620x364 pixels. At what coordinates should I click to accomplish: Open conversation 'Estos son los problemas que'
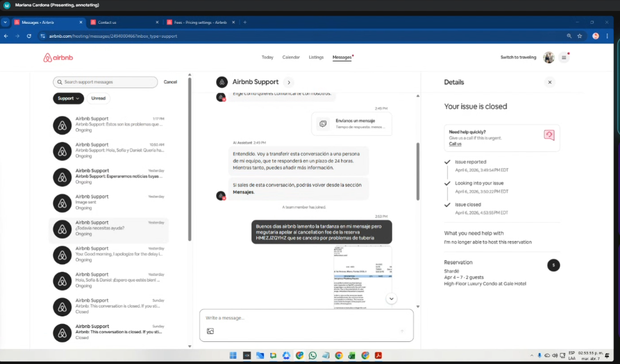109,125
